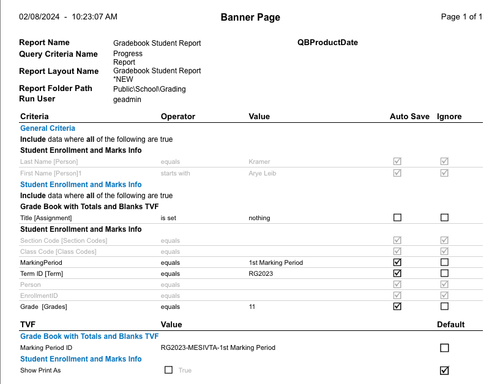Click the Arye Leib first name value
Image resolution: width=500 pixels, height=384 pixels.
[x=262, y=173]
